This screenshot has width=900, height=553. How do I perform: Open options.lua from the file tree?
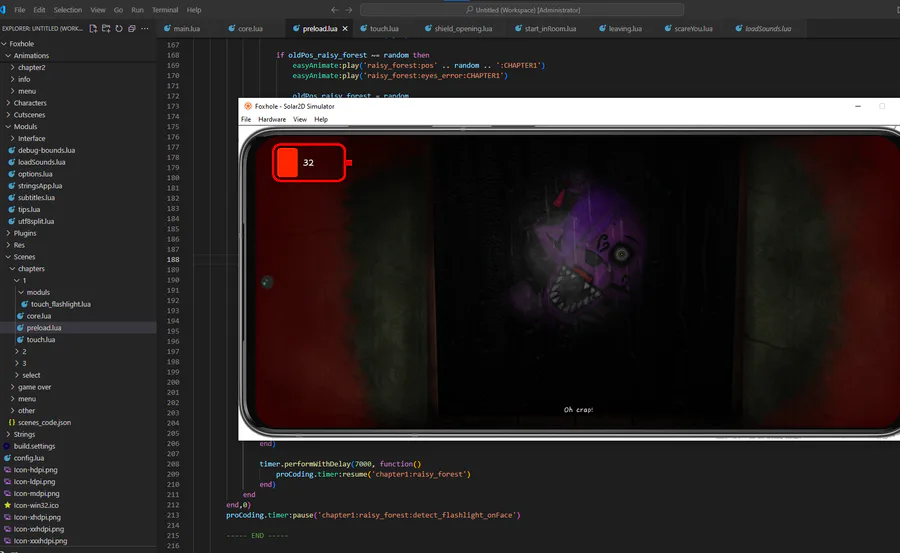(35, 174)
